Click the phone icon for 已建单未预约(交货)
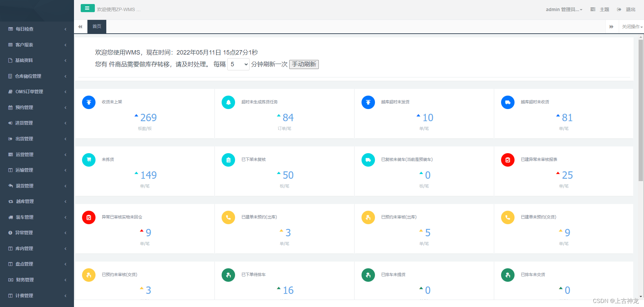The width and height of the screenshot is (644, 307). coord(508,217)
